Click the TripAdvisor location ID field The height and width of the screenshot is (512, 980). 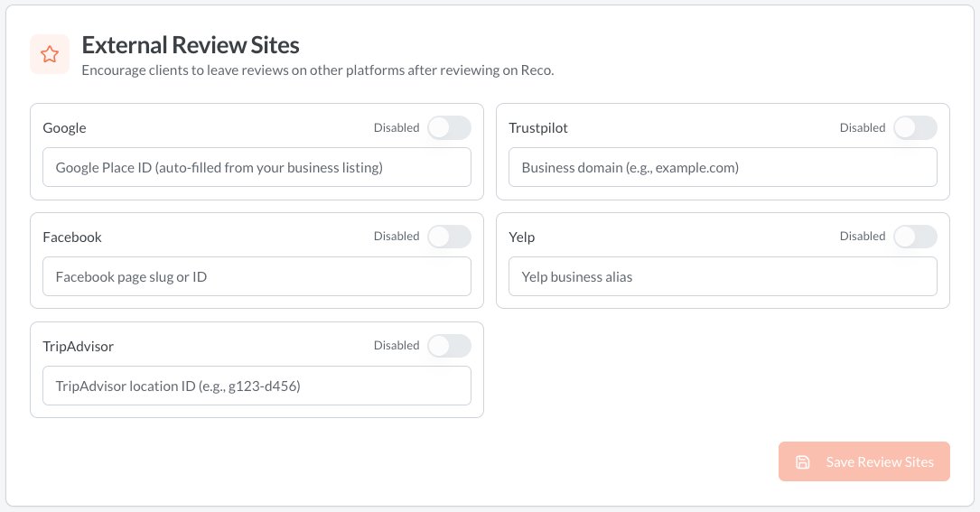[x=257, y=386]
